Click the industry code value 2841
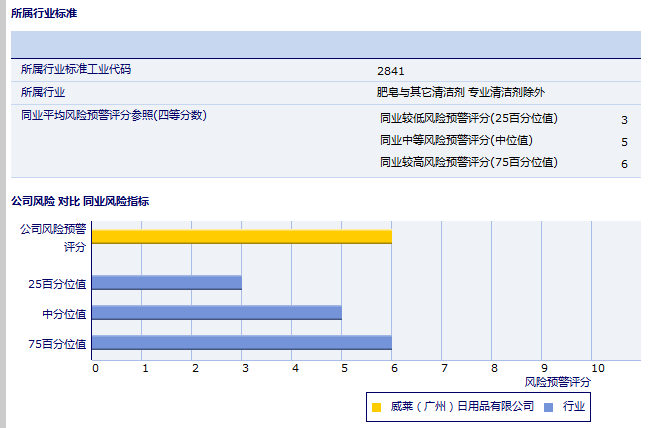The width and height of the screenshot is (670, 428). [391, 71]
